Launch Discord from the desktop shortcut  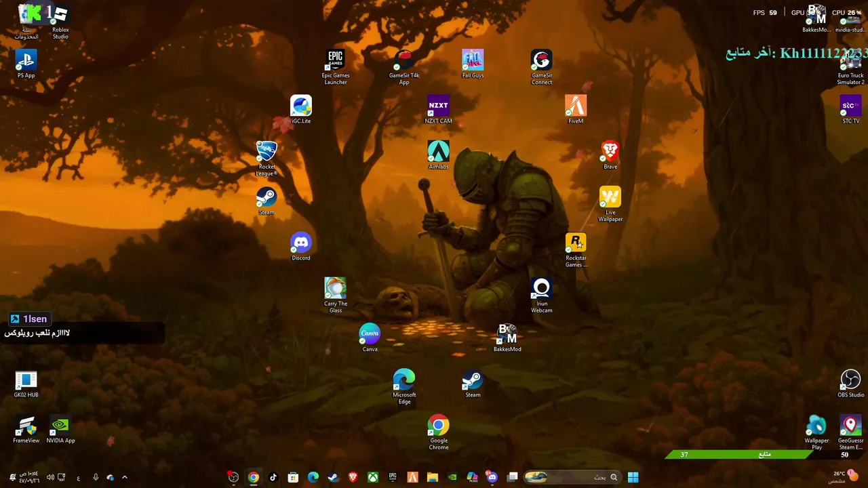(x=301, y=246)
